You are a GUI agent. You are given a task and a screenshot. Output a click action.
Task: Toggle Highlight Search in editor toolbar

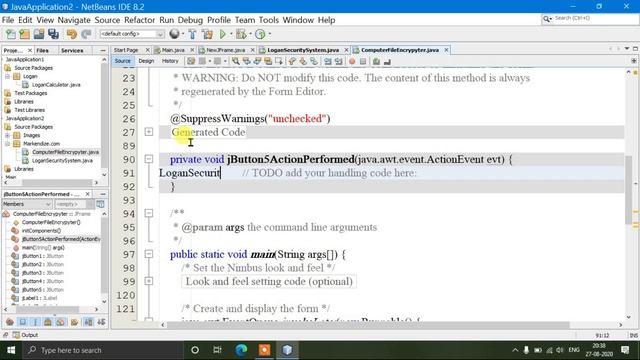(x=268, y=62)
